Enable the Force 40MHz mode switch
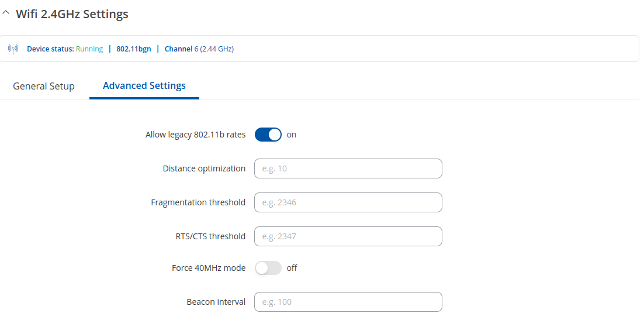 click(x=268, y=268)
